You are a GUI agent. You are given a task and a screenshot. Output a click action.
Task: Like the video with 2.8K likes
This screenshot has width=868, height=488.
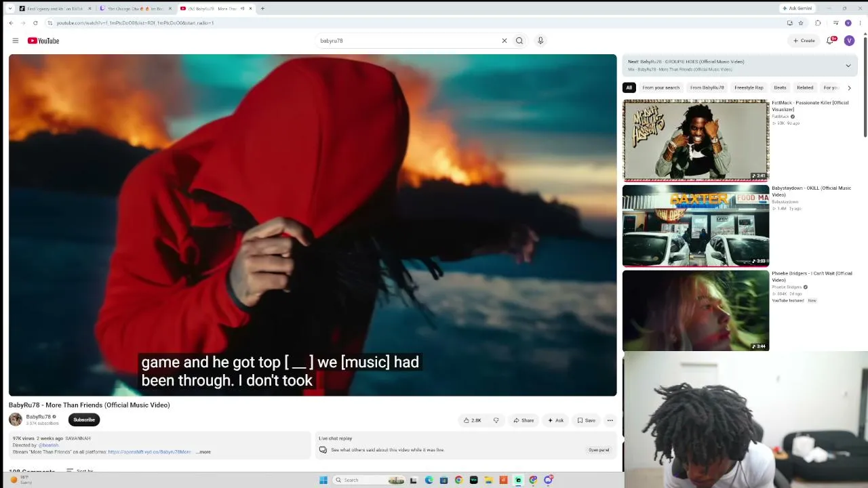click(473, 420)
